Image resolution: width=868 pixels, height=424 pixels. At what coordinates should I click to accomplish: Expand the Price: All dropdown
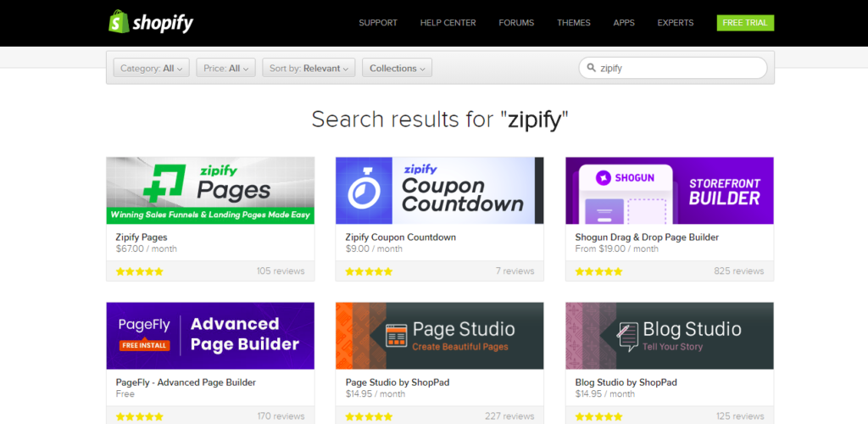(x=225, y=68)
